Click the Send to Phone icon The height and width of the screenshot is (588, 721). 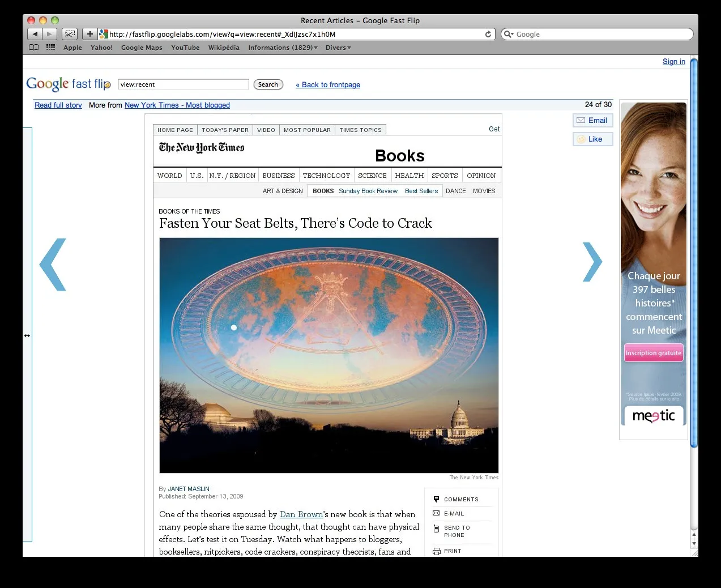(x=436, y=529)
